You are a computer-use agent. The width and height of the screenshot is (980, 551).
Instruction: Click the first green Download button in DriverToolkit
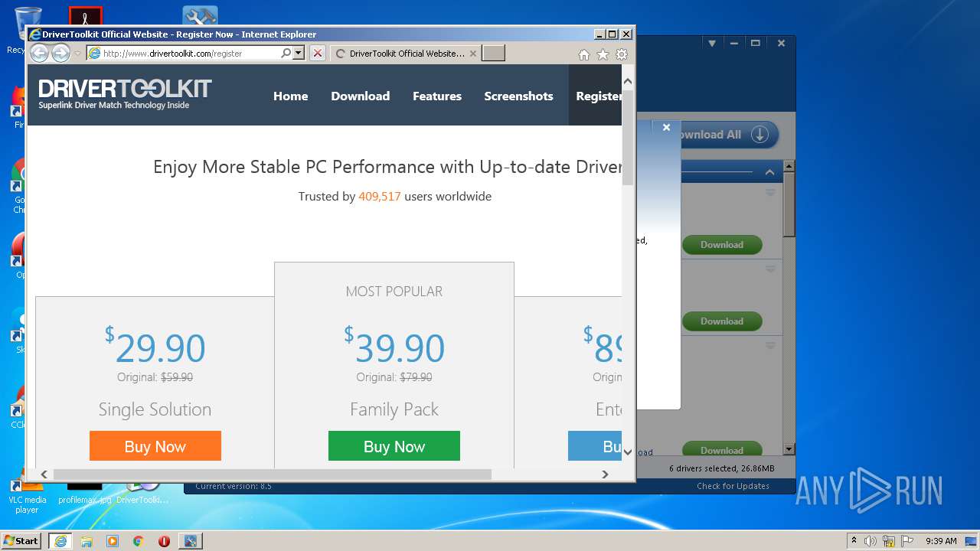point(722,245)
